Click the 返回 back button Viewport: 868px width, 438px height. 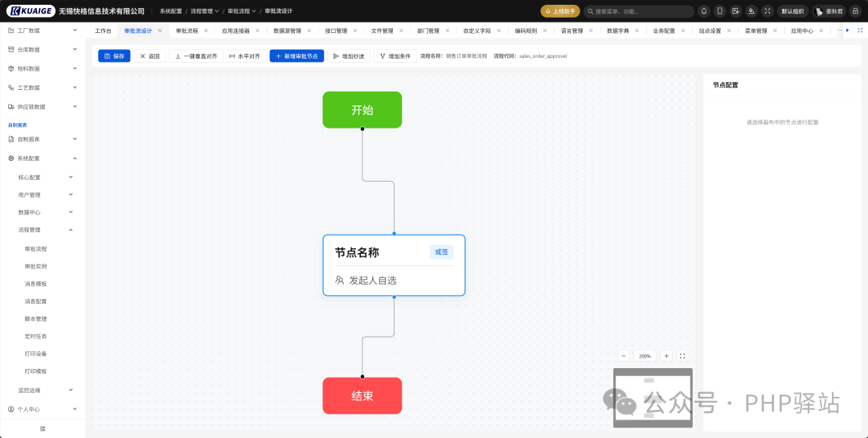pyautogui.click(x=149, y=56)
